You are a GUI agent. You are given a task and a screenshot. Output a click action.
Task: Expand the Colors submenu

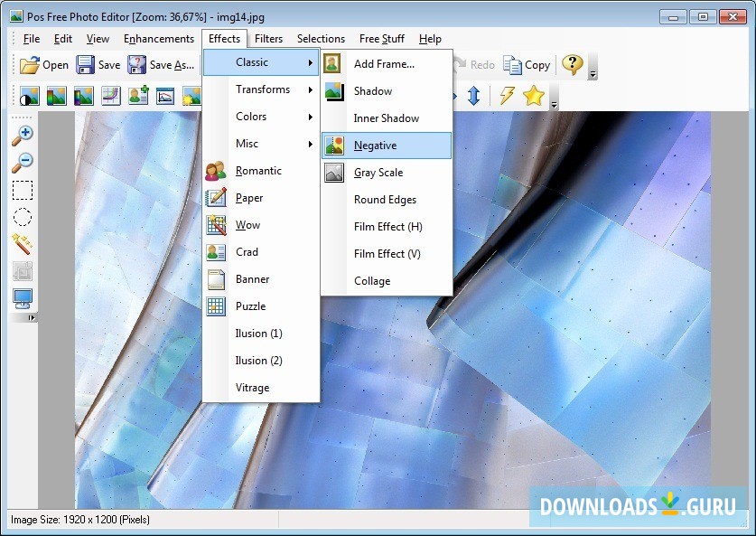261,117
